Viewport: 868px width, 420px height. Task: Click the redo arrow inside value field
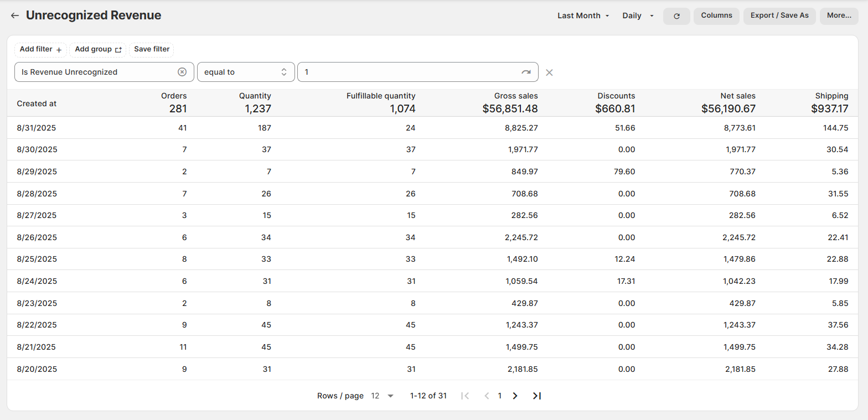525,72
